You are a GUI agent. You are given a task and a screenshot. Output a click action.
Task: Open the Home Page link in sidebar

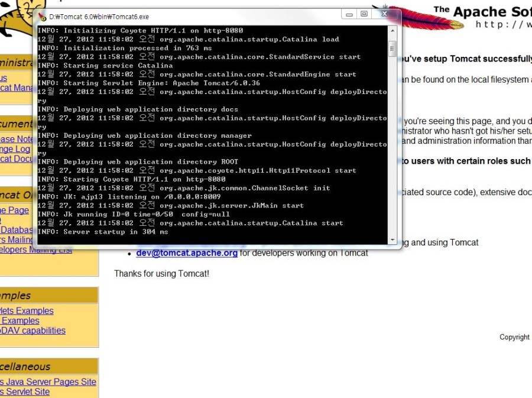coord(14,210)
